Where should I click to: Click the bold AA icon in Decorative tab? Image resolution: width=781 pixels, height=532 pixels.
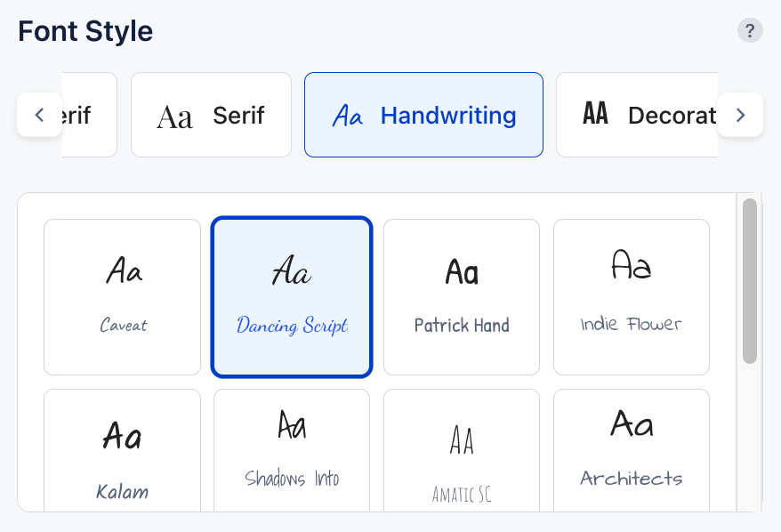[x=595, y=115]
